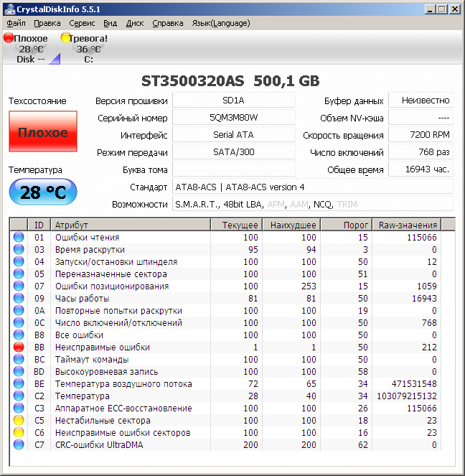The image size is (465, 476).
Task: Click the Возможности features field
Action: (313, 204)
